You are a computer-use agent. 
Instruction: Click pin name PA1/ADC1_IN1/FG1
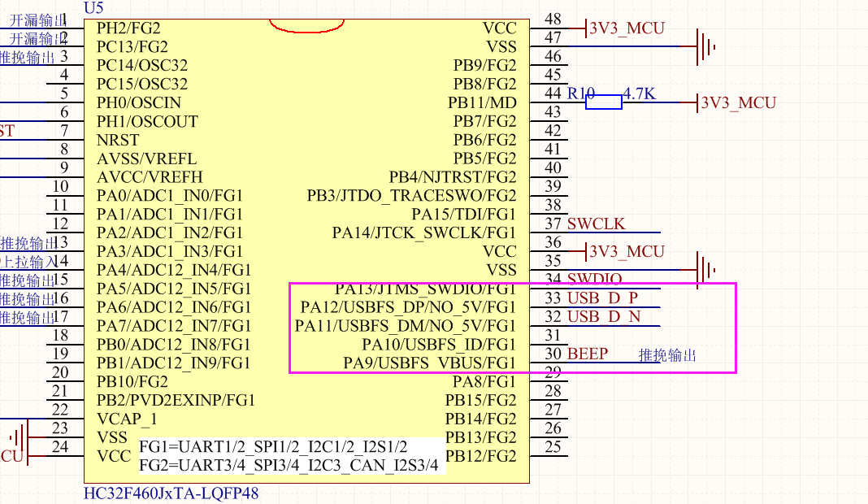coord(170,215)
